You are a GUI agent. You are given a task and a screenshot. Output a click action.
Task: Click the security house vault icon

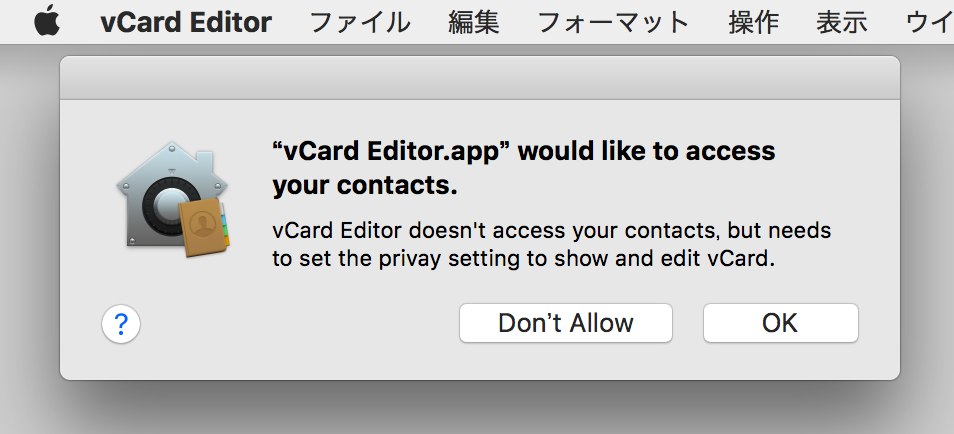click(x=172, y=196)
